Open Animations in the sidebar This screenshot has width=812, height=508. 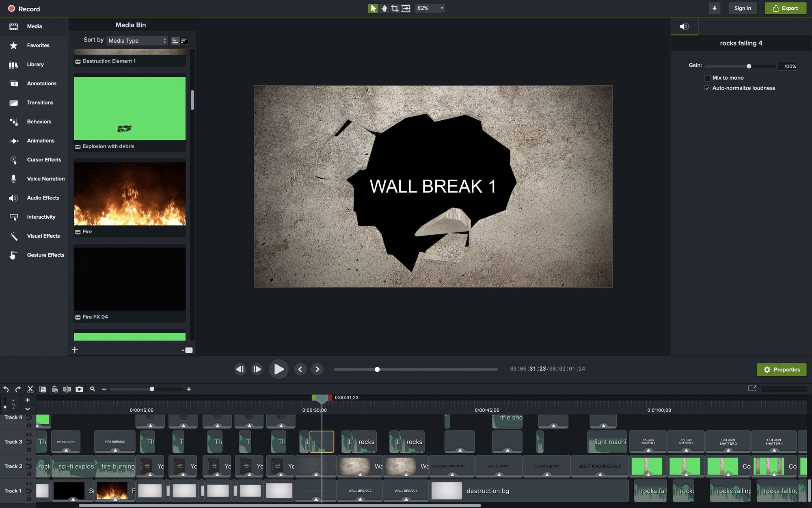click(34, 141)
